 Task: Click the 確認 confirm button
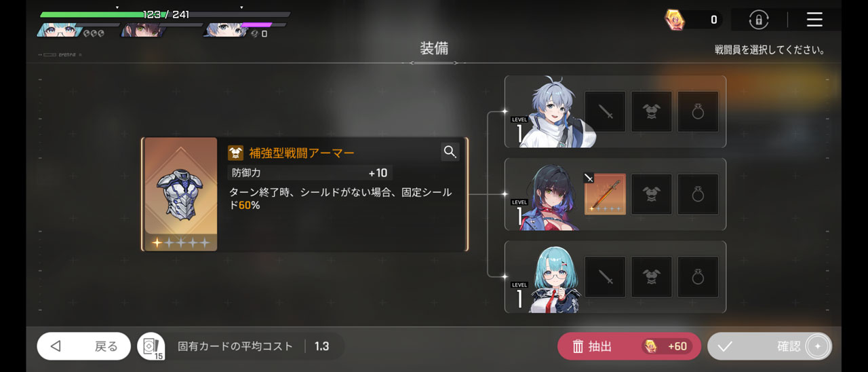click(x=770, y=346)
